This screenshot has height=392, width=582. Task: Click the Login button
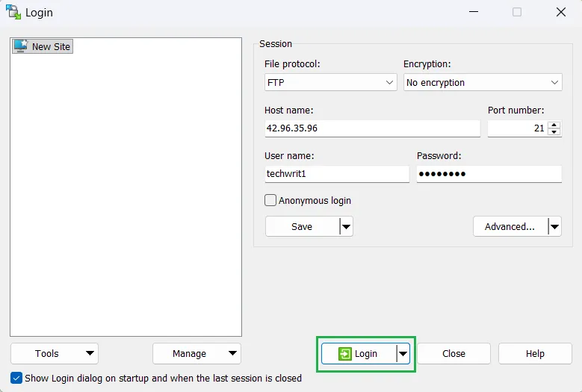[359, 353]
